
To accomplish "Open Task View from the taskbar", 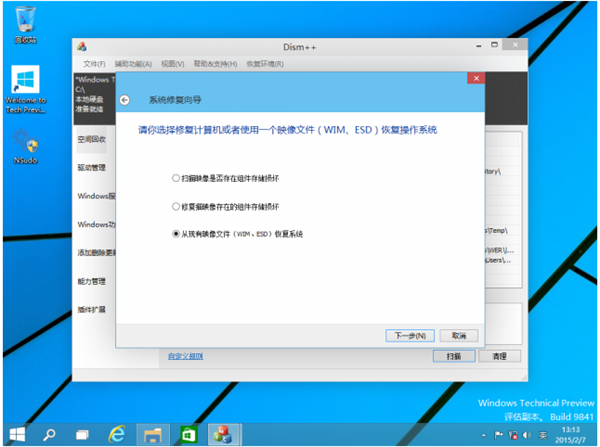I will click(82, 435).
